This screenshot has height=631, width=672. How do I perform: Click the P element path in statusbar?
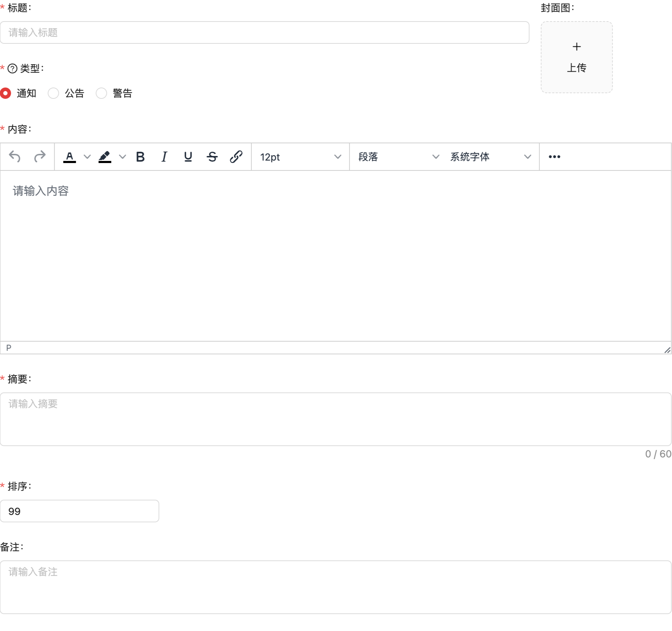pos(9,348)
